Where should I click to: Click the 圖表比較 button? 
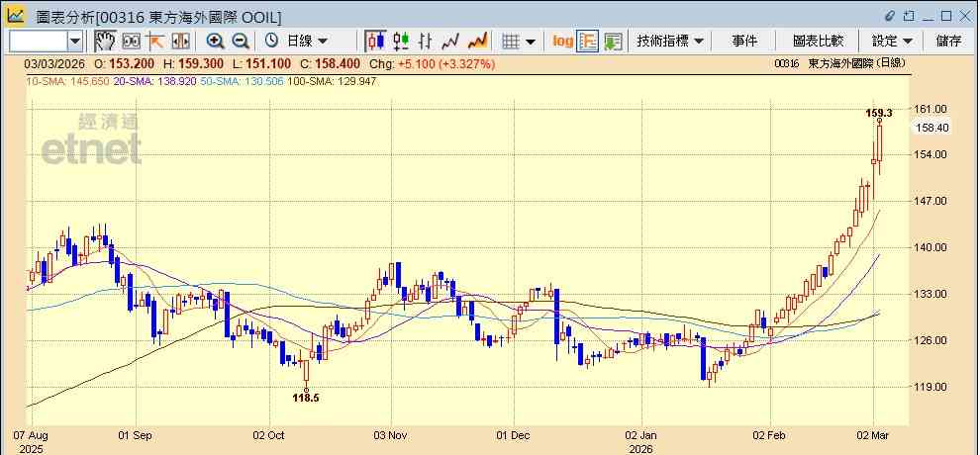(x=818, y=42)
